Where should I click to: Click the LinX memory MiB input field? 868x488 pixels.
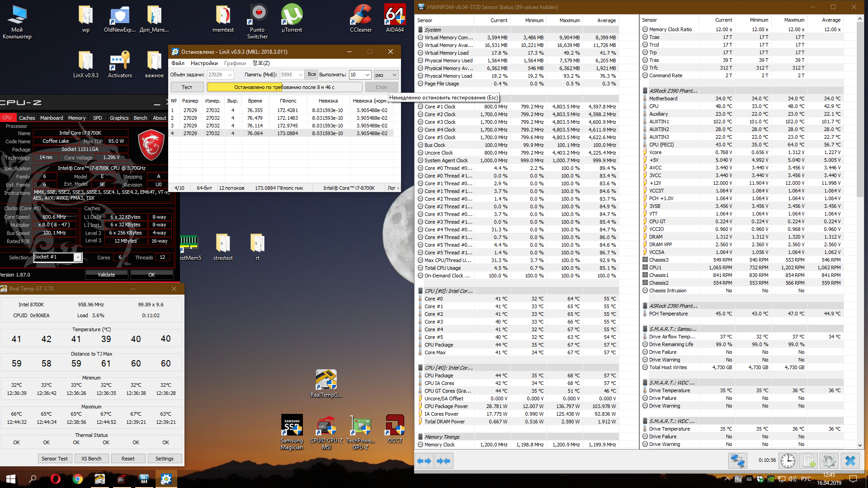(291, 75)
